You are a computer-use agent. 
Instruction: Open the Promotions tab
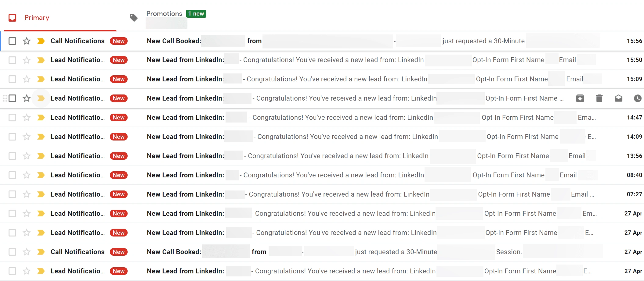click(x=164, y=14)
